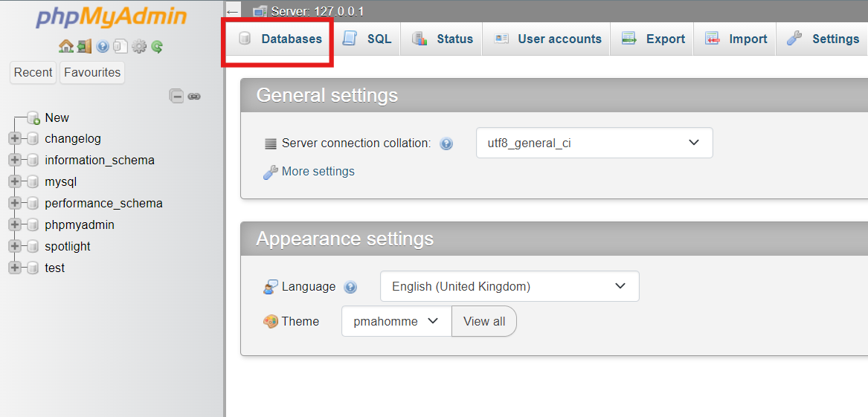Screen dimensions: 868x417
Task: Reload navigation panel green arrow icon
Action: [x=157, y=46]
